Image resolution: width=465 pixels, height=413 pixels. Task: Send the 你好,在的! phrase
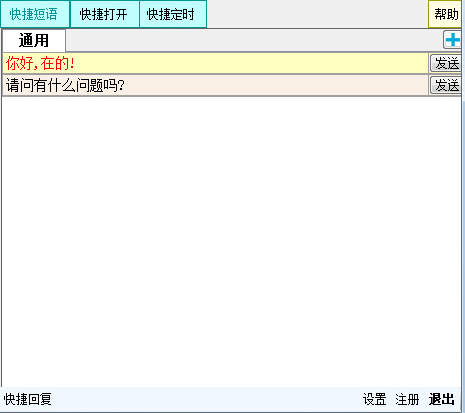coord(446,63)
